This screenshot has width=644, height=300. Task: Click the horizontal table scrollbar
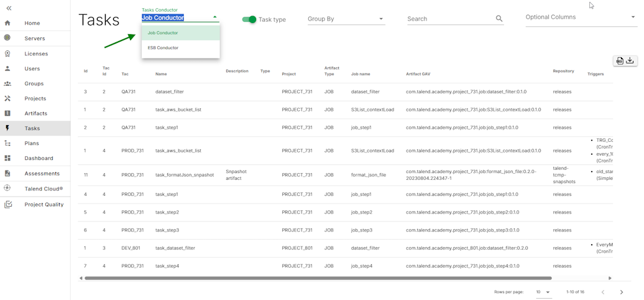tap(318, 278)
